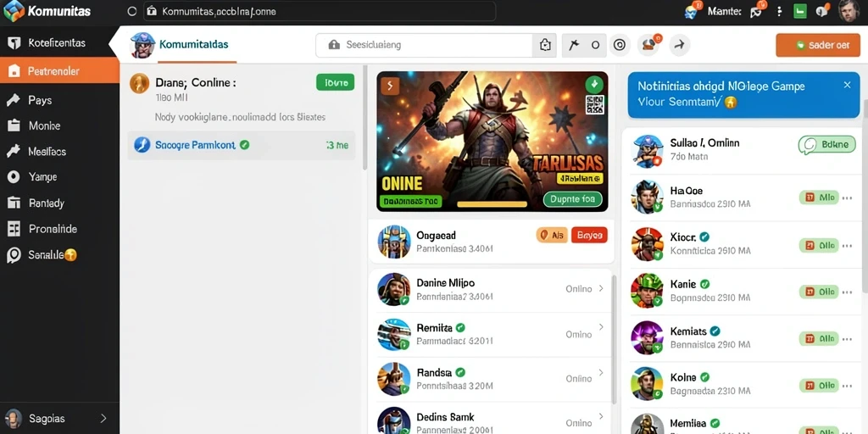The height and width of the screenshot is (434, 868).
Task: Open the Mesifacs sidebar section
Action: (x=59, y=151)
